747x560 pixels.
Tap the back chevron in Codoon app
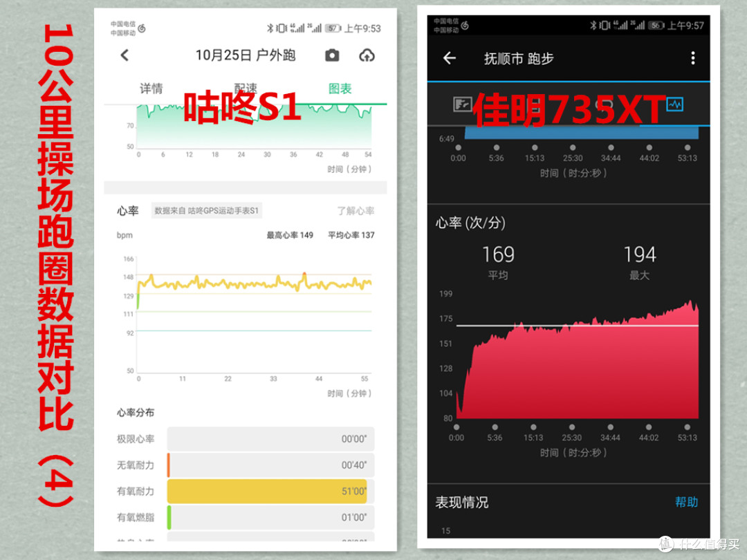click(124, 55)
